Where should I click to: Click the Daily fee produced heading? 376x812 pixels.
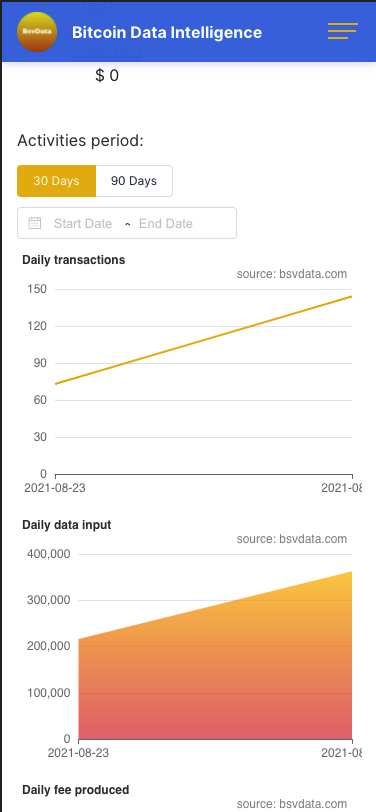point(76,790)
